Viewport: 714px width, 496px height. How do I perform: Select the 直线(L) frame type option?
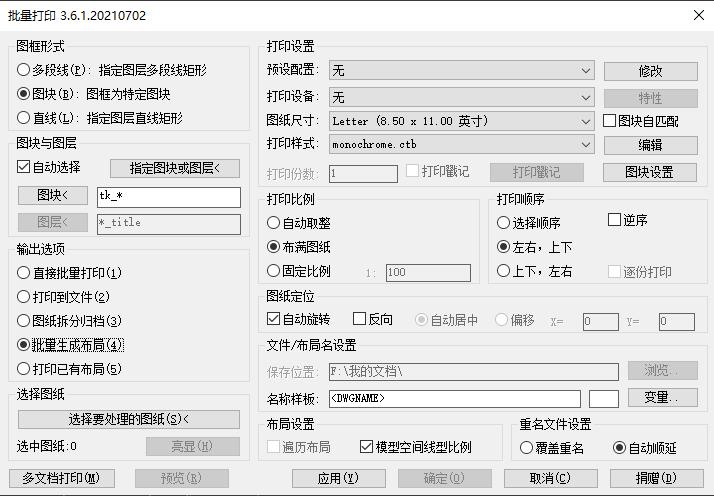24,118
